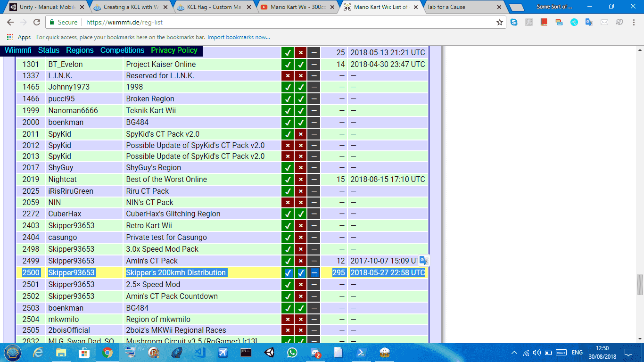Click CuberHax's Glitching Region cell
Viewport: 644px width, 362px height.
pos(202,214)
